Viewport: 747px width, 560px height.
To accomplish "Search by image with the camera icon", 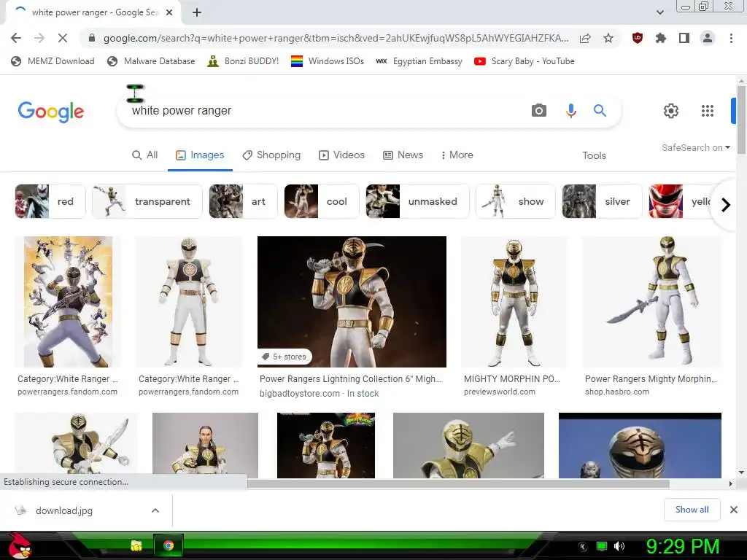I will click(539, 111).
